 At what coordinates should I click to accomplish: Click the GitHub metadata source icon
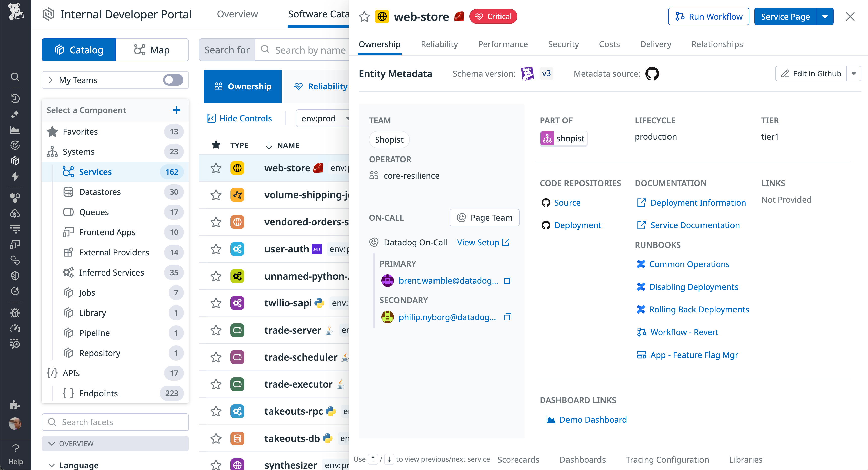pos(652,73)
